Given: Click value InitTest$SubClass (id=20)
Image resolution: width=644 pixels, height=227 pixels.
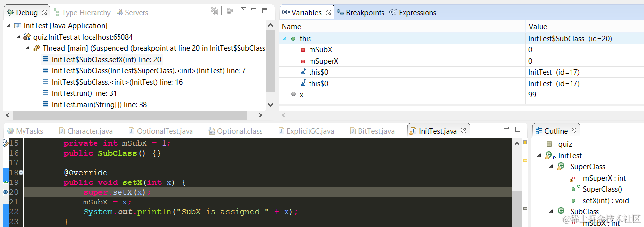Looking at the screenshot, I should pyautogui.click(x=570, y=39).
